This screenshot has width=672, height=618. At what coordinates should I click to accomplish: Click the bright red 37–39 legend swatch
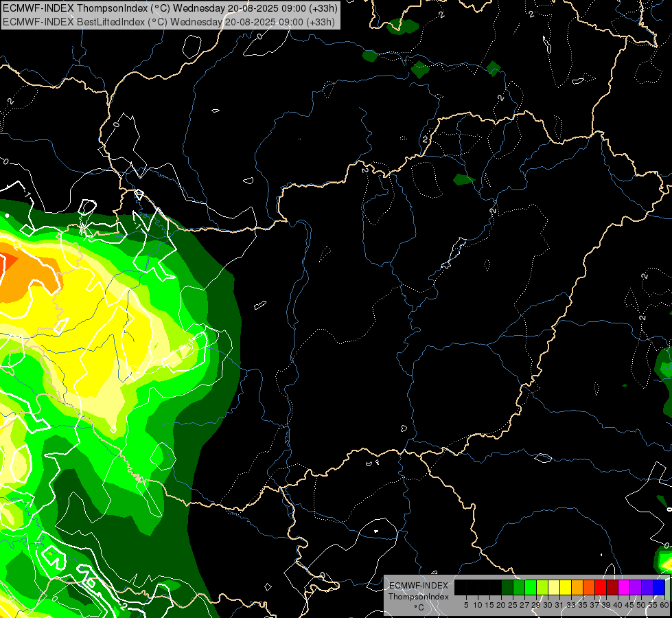point(601,588)
